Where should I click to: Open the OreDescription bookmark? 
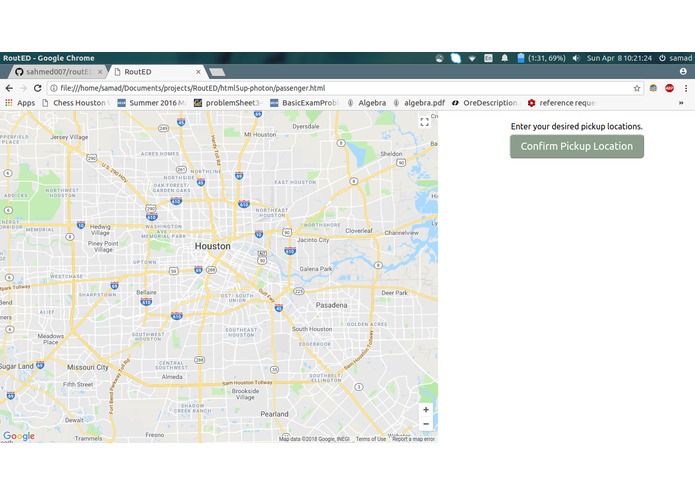pos(485,103)
